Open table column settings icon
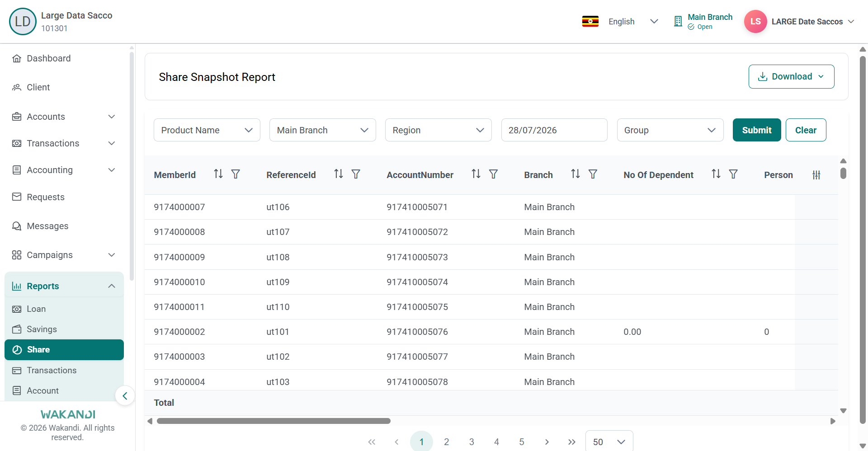Image resolution: width=868 pixels, height=451 pixels. 816,175
